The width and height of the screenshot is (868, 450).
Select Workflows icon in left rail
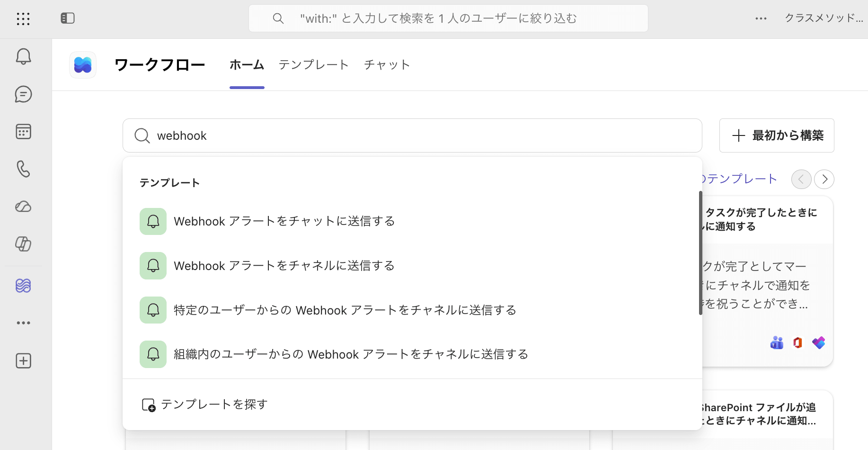23,286
